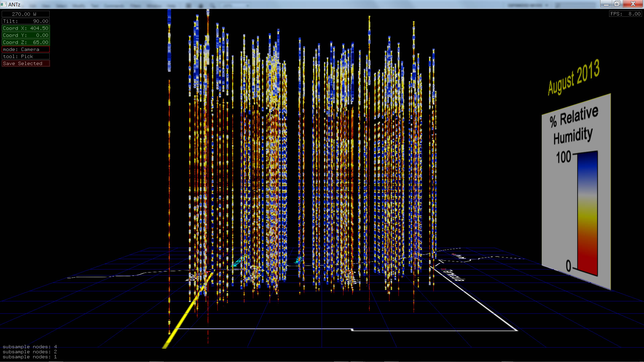
Task: Close the ANTz window
Action: click(633, 4)
